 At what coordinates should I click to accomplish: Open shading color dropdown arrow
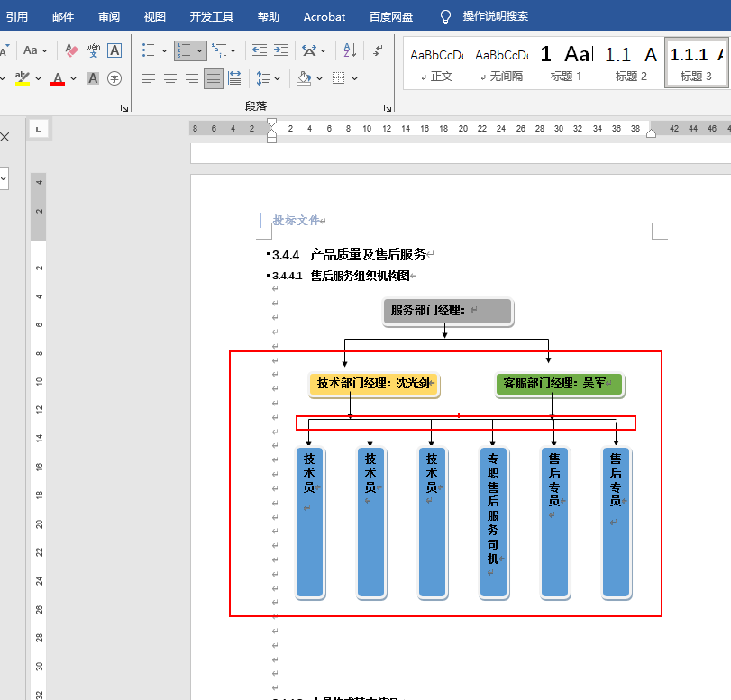319,78
